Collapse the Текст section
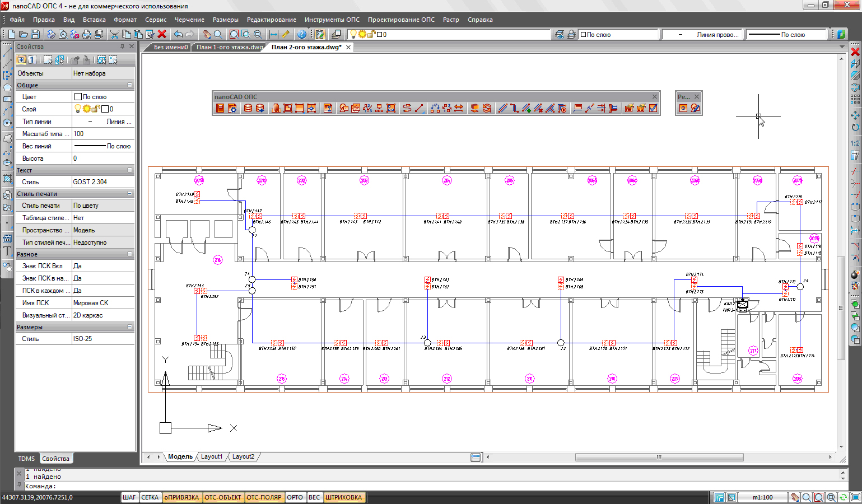 (130, 170)
